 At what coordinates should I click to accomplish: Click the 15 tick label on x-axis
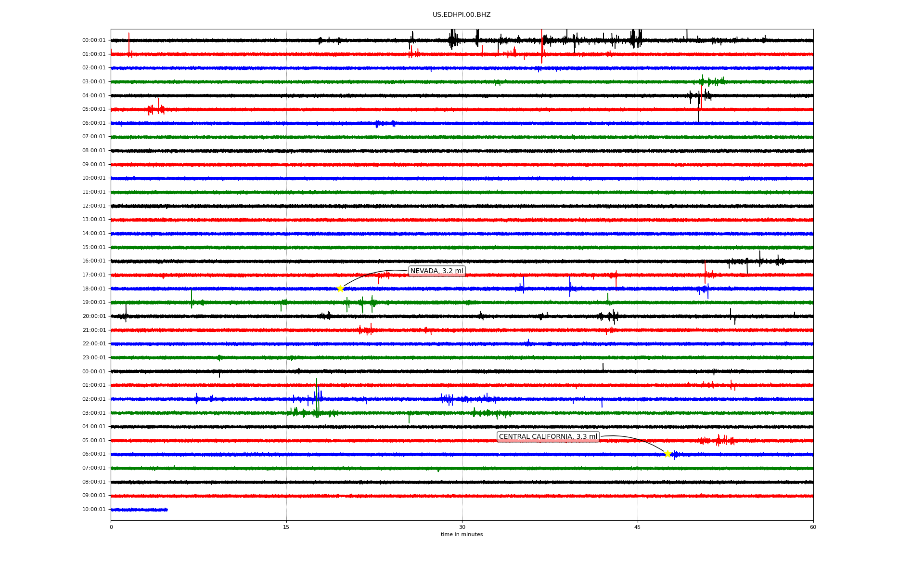coord(286,527)
